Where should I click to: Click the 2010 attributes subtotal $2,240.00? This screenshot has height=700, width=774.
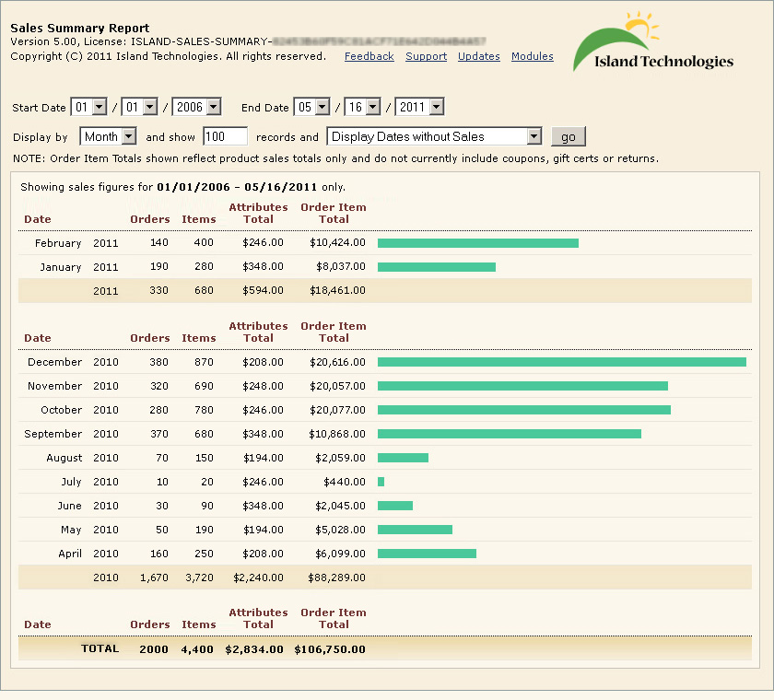258,577
